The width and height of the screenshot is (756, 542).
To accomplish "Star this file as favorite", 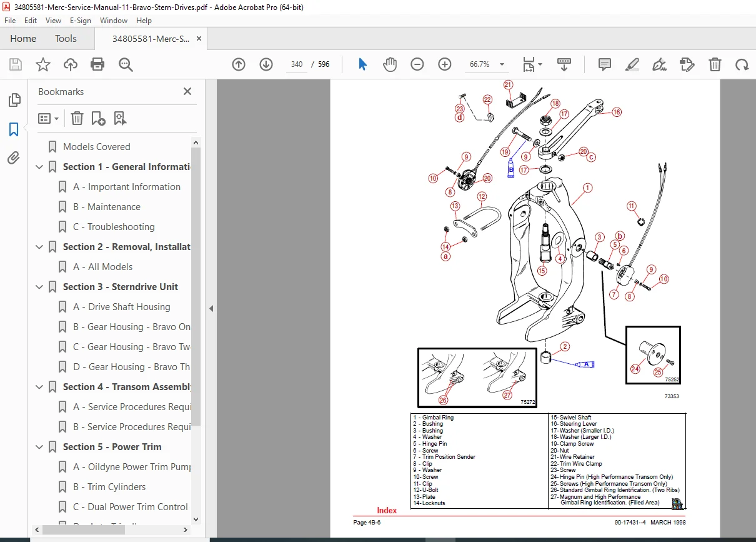I will [x=42, y=64].
